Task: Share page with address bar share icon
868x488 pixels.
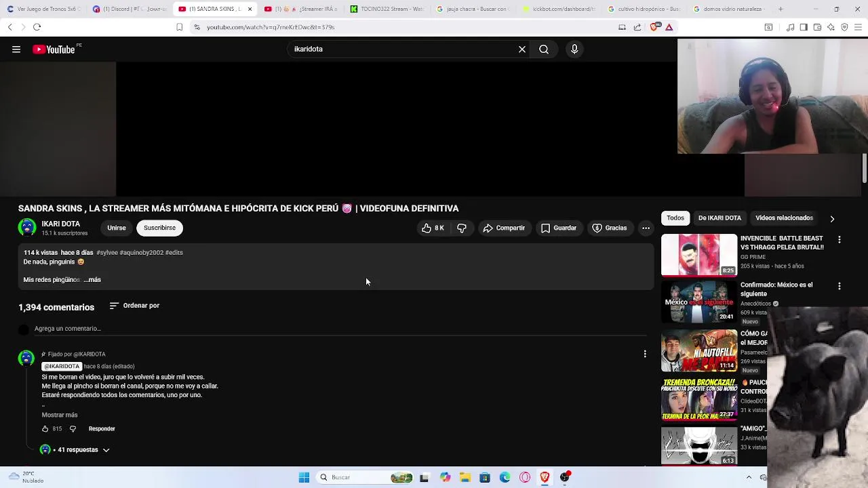Action: 637,27
